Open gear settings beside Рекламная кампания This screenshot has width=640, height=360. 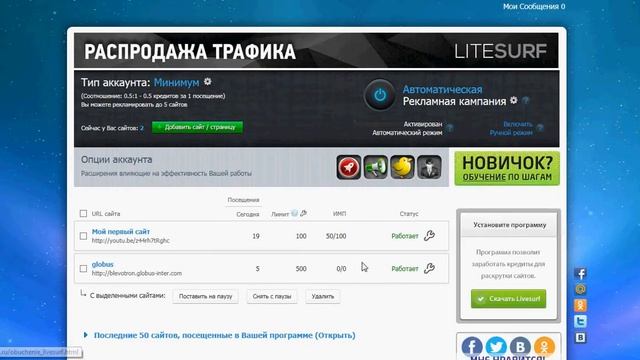click(x=514, y=100)
